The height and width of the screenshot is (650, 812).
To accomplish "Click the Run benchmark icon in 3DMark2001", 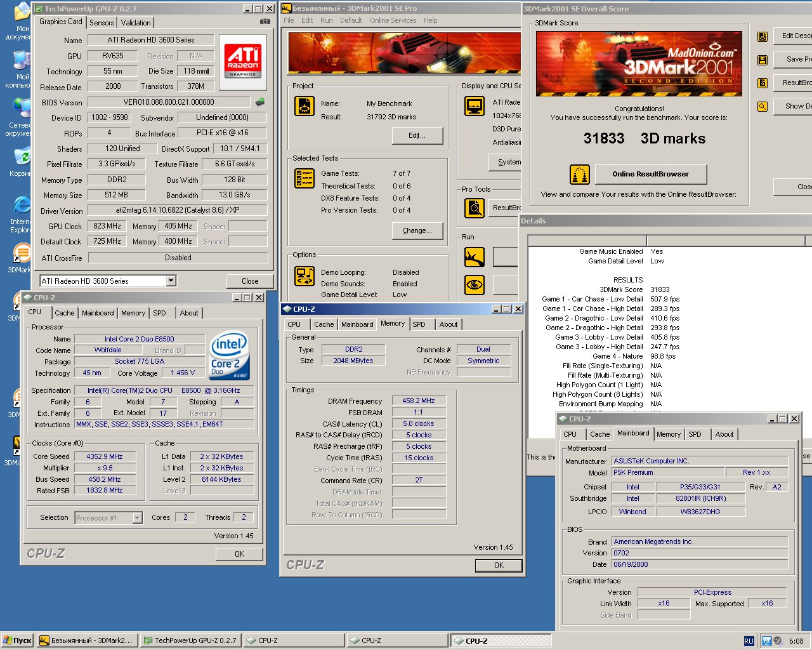I will pos(475,257).
